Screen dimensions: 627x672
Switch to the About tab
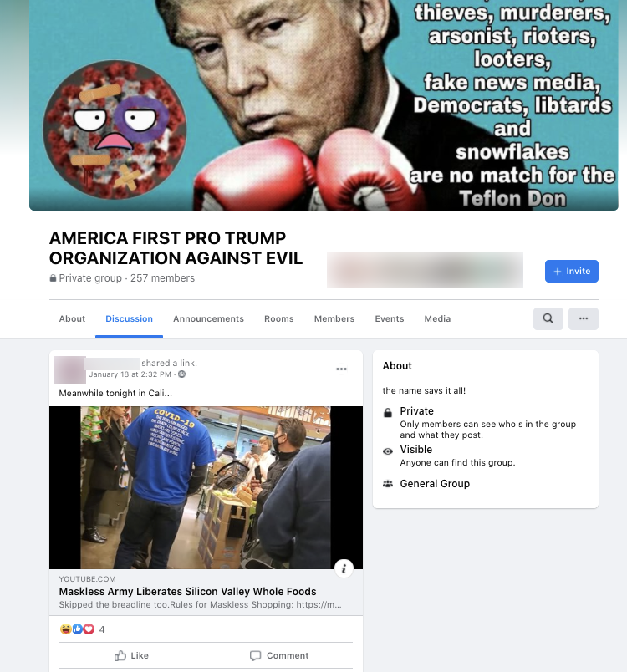(x=72, y=318)
